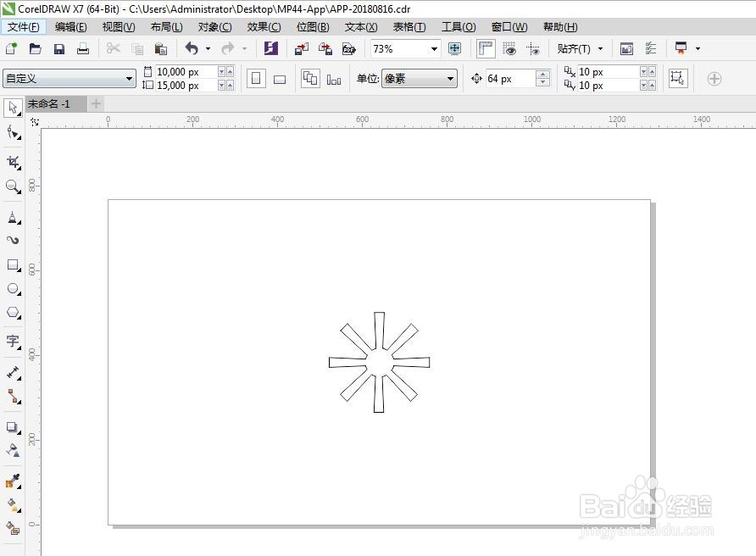Switch to the 未命名 -1 document tab
This screenshot has height=556, width=756.
pyautogui.click(x=57, y=103)
